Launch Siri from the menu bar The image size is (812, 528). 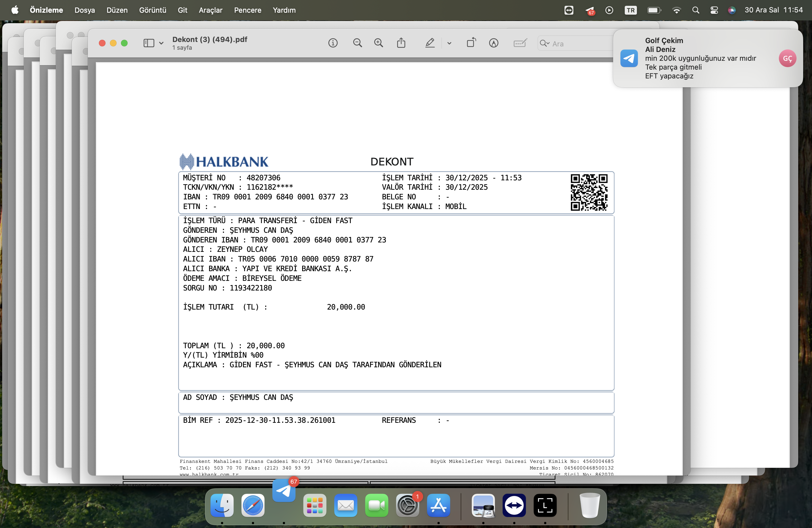[732, 10]
